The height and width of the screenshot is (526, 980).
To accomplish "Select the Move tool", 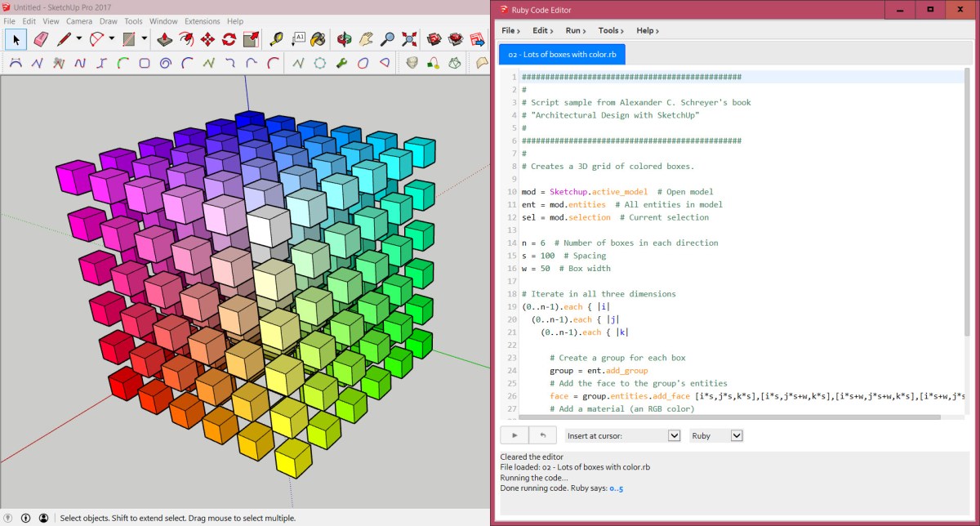I will pyautogui.click(x=207, y=39).
